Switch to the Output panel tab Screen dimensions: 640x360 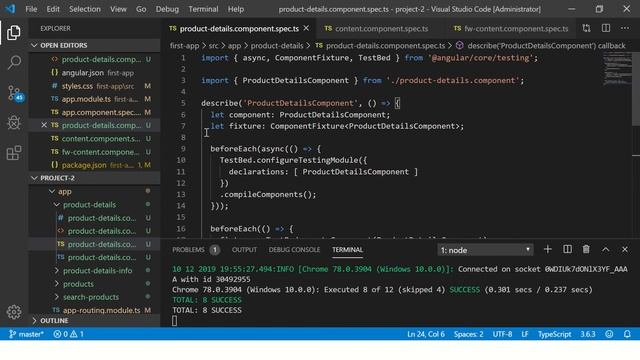pos(244,249)
